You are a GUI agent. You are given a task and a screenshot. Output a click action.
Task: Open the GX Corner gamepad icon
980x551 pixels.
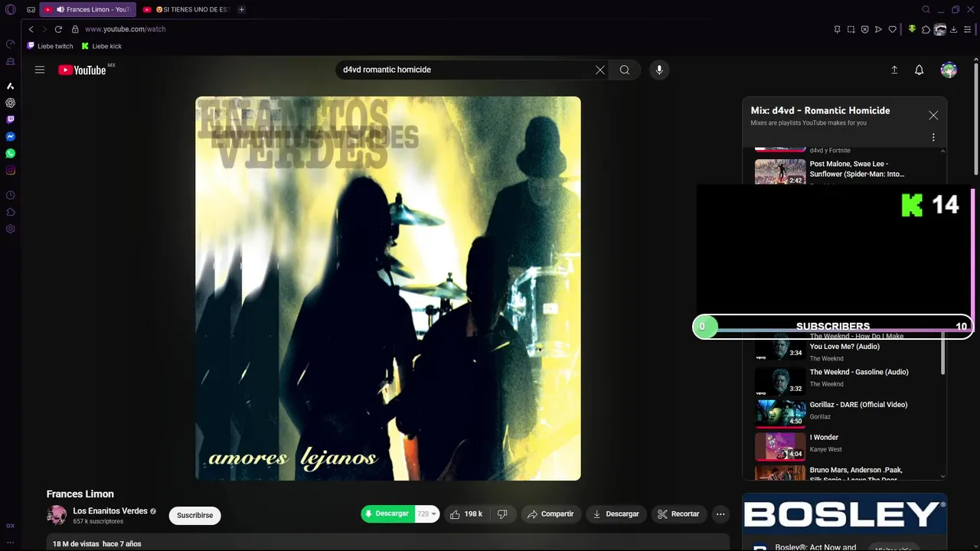click(31, 9)
